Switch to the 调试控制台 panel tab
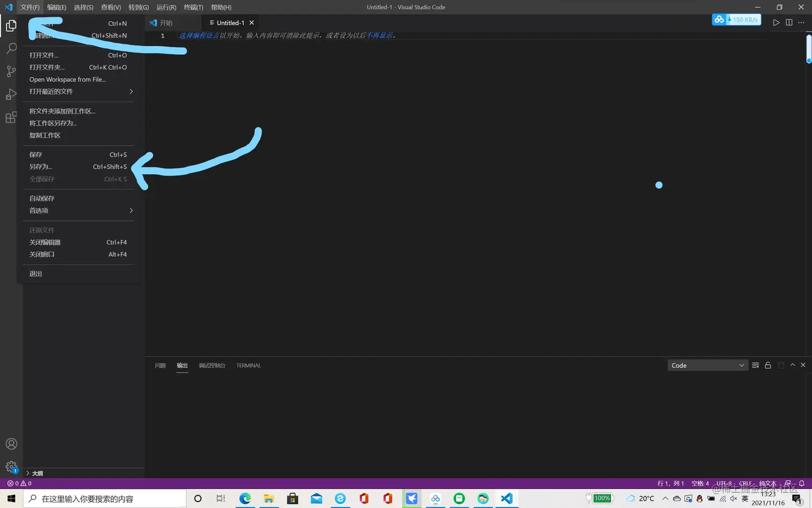 [x=212, y=366]
